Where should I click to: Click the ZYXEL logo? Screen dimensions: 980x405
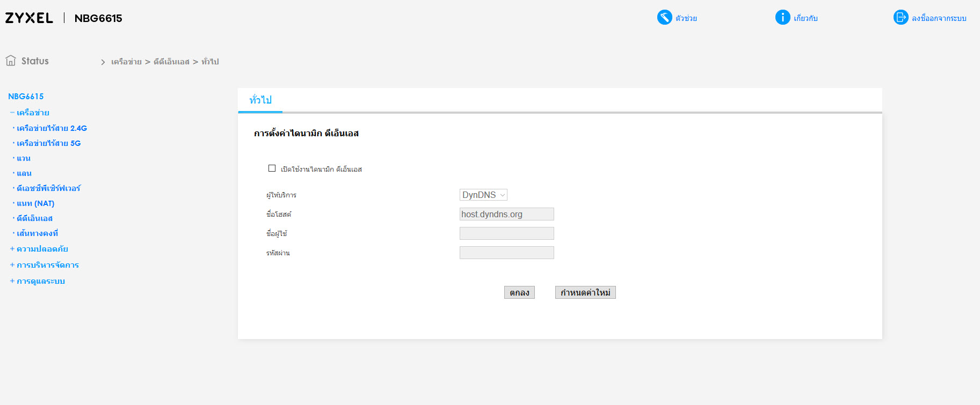click(29, 18)
